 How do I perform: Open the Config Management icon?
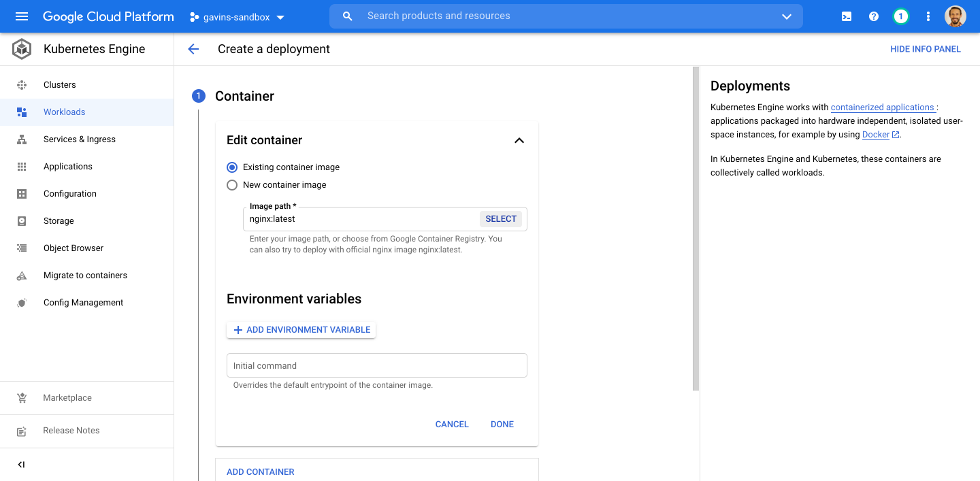[x=21, y=302]
